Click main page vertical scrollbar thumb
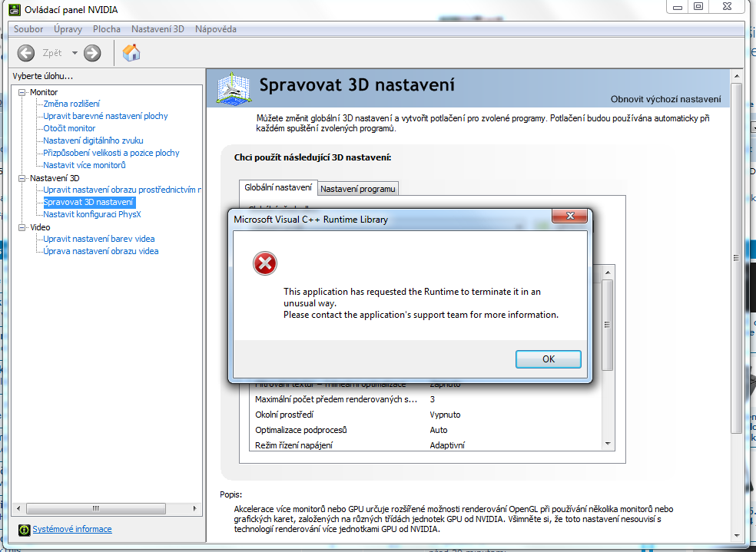The image size is (756, 552). pyautogui.click(x=736, y=258)
